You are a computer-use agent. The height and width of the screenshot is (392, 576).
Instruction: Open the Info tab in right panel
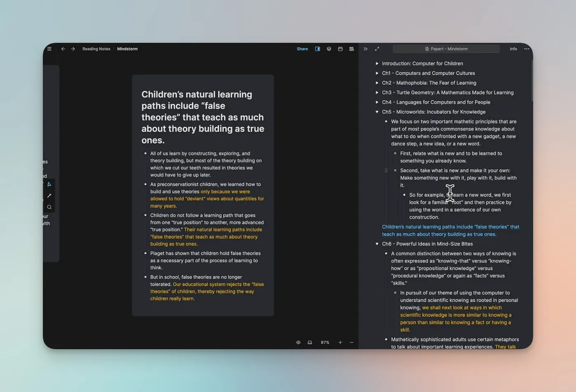513,49
